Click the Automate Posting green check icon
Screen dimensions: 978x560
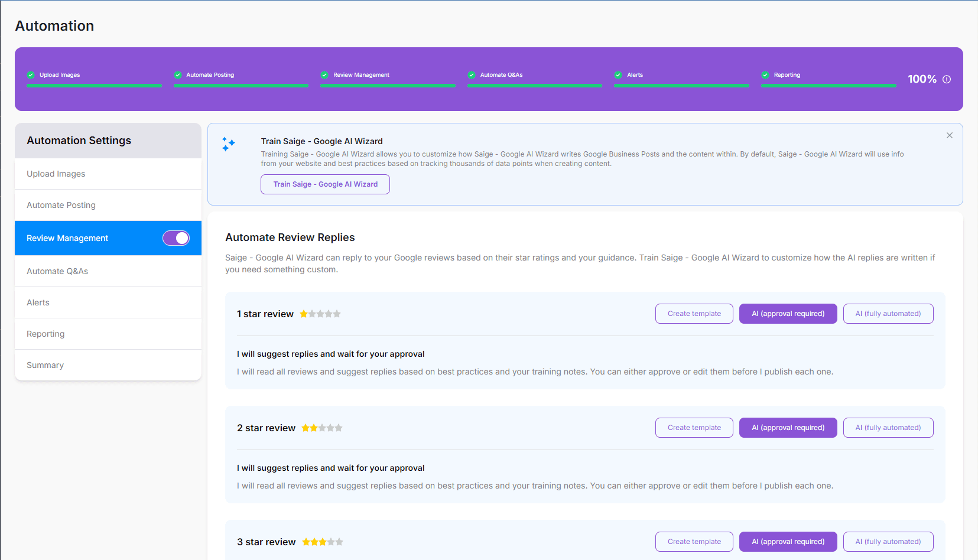tap(178, 75)
